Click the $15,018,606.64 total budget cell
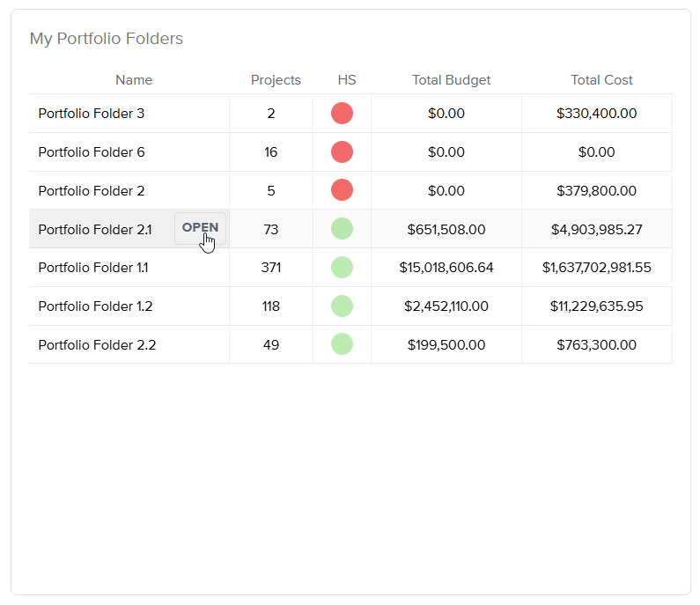The width and height of the screenshot is (700, 605). coord(446,268)
